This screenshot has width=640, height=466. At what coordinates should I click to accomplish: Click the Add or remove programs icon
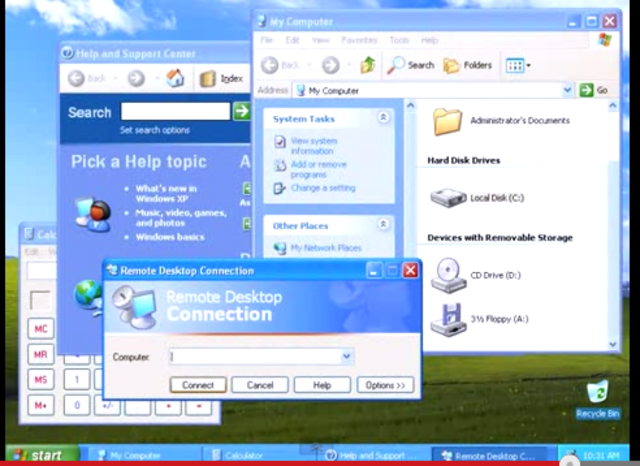click(x=280, y=165)
